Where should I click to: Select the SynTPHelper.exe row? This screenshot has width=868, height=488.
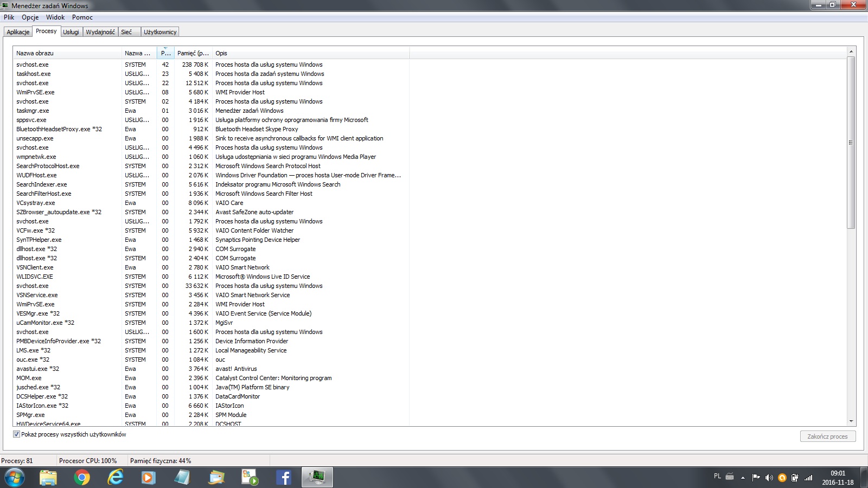211,240
